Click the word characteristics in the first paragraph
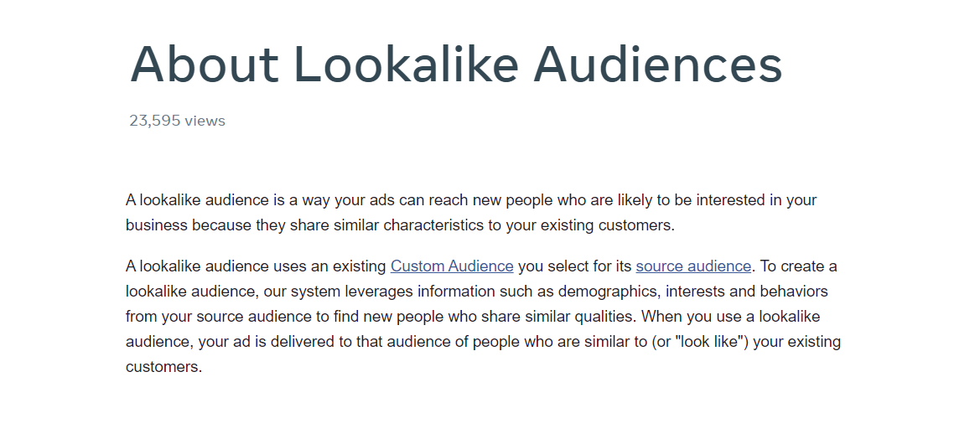The width and height of the screenshot is (980, 439). coord(433,225)
